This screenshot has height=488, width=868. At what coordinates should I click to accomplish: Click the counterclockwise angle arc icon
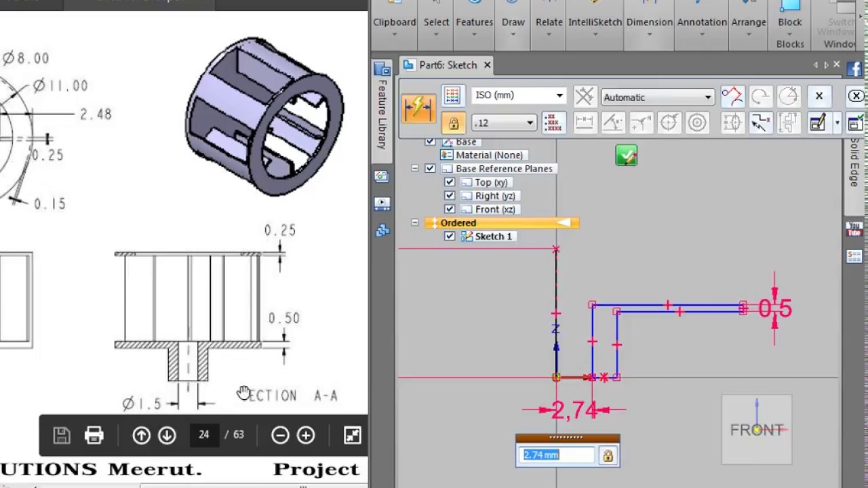pos(760,96)
